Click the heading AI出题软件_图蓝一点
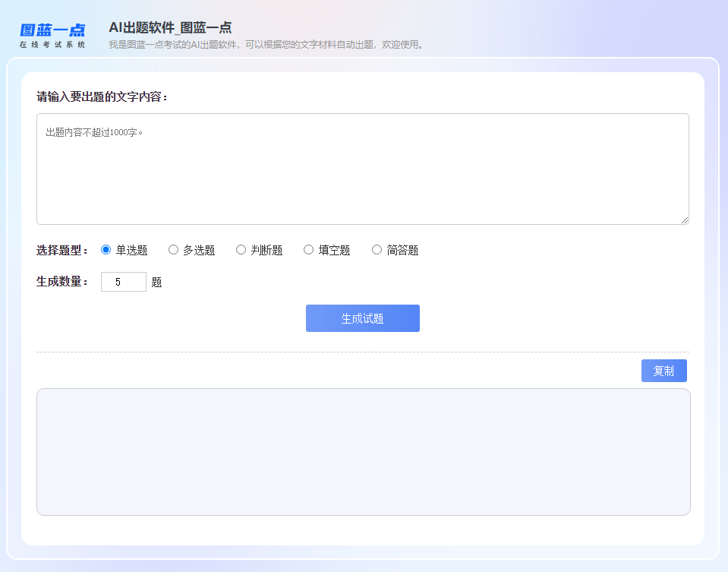The width and height of the screenshot is (728, 572). (170, 27)
